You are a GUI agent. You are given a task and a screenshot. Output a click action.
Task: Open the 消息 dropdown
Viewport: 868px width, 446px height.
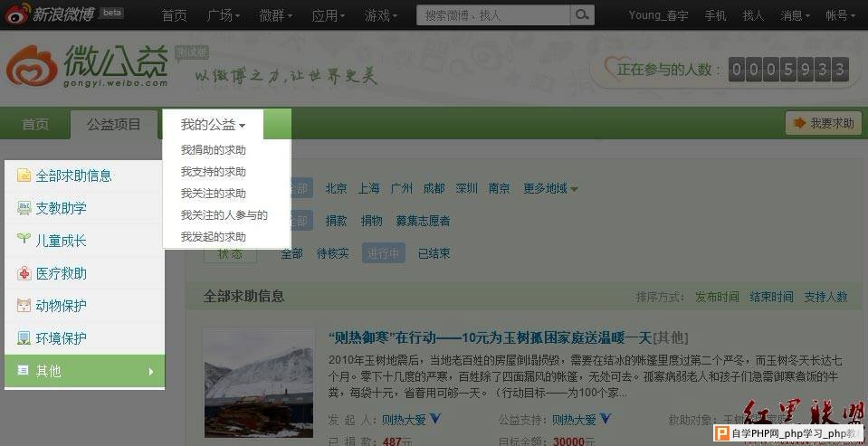(795, 15)
